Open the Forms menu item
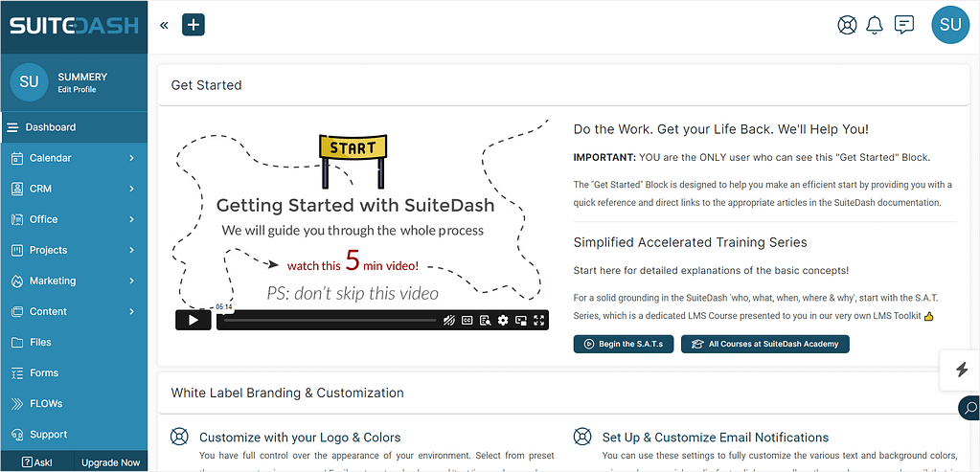 click(x=74, y=372)
